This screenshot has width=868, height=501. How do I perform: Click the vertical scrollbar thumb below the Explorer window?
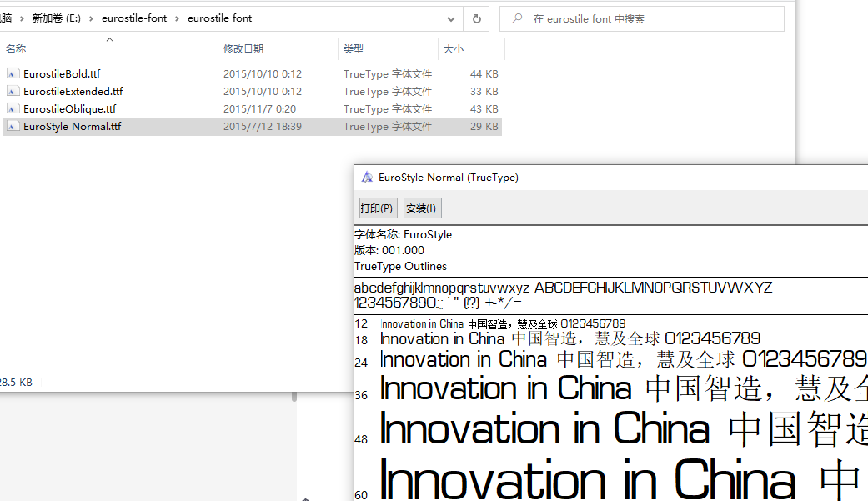coord(294,396)
